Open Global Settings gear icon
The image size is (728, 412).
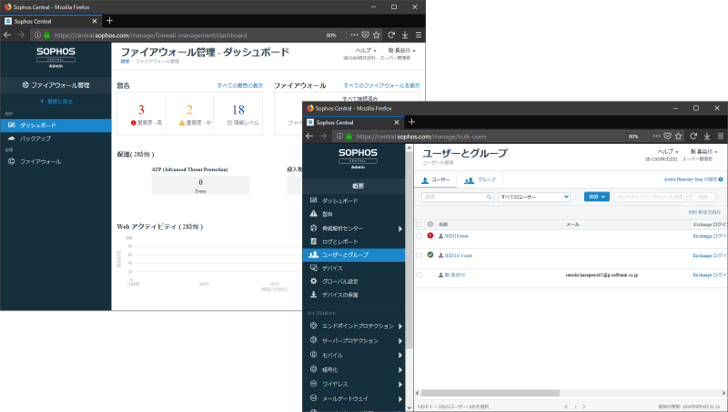click(314, 281)
